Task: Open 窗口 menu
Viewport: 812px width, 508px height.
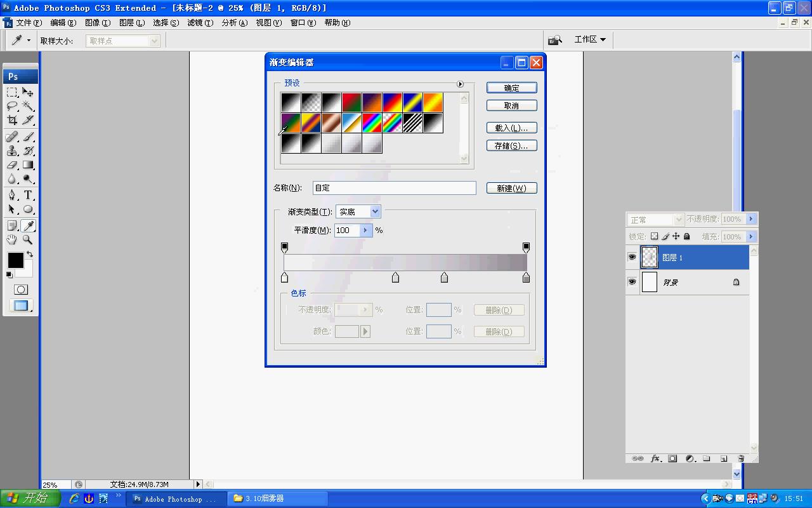Action: click(x=303, y=22)
